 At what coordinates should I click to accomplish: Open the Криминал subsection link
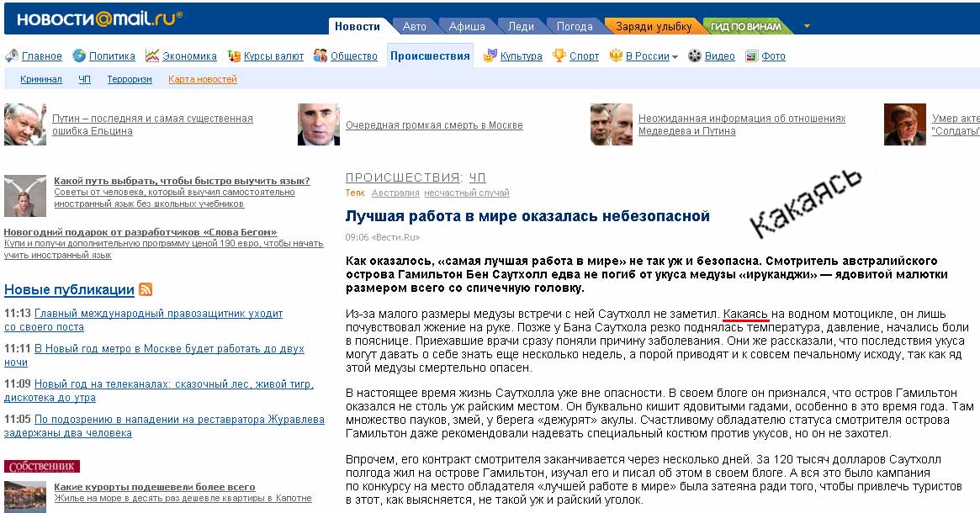[x=40, y=79]
